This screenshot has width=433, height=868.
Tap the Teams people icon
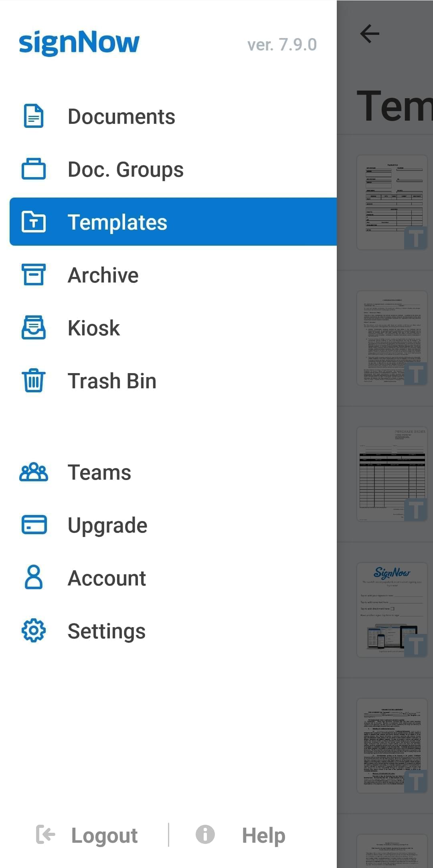[34, 472]
